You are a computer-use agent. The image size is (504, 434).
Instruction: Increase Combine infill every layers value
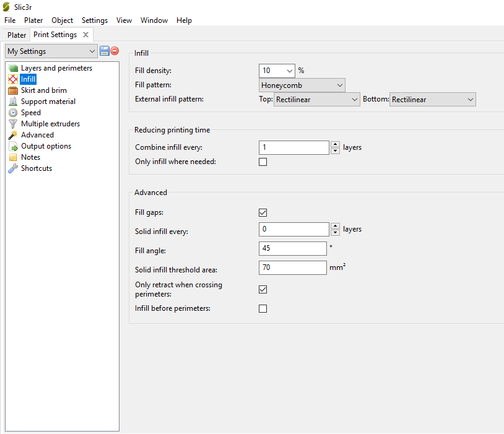335,144
